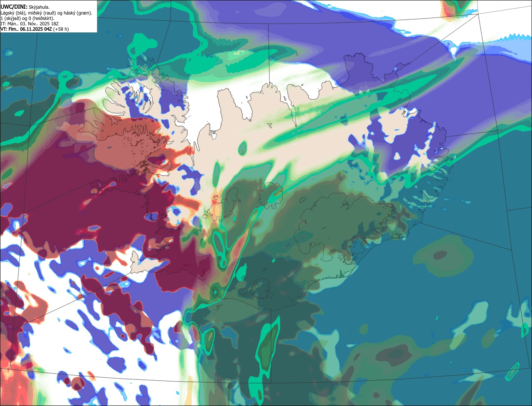The height and width of the screenshot is (406, 532).
Task: Click the "UWC/DINI: Skýjahula." title line
Action: (x=25, y=7)
